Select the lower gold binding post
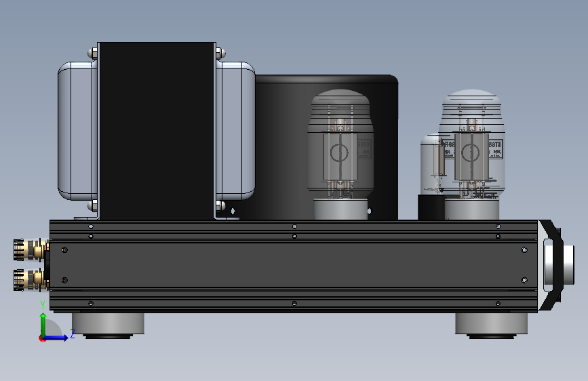Screen dimensions: 588x381 [x=31, y=280]
